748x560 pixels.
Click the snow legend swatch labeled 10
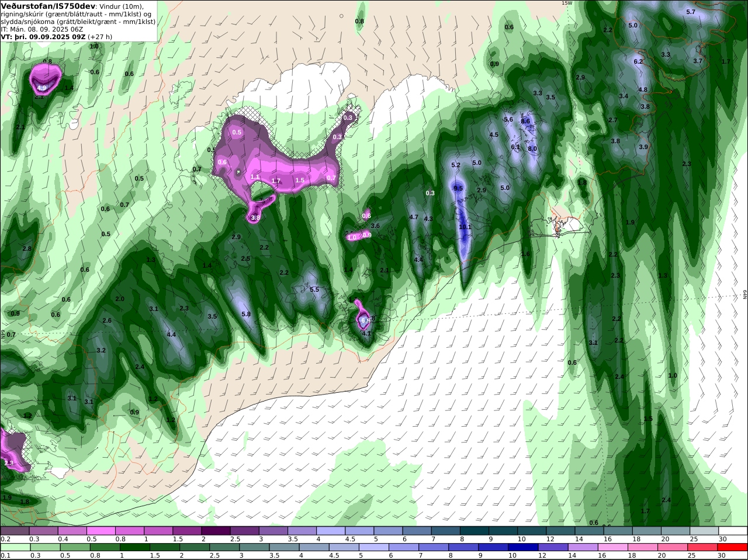[532, 531]
